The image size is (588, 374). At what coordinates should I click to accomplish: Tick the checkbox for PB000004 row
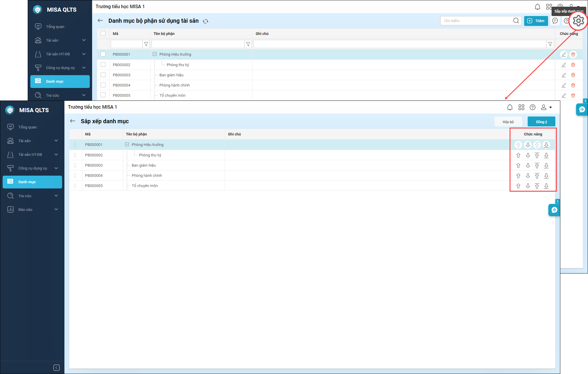pyautogui.click(x=103, y=85)
